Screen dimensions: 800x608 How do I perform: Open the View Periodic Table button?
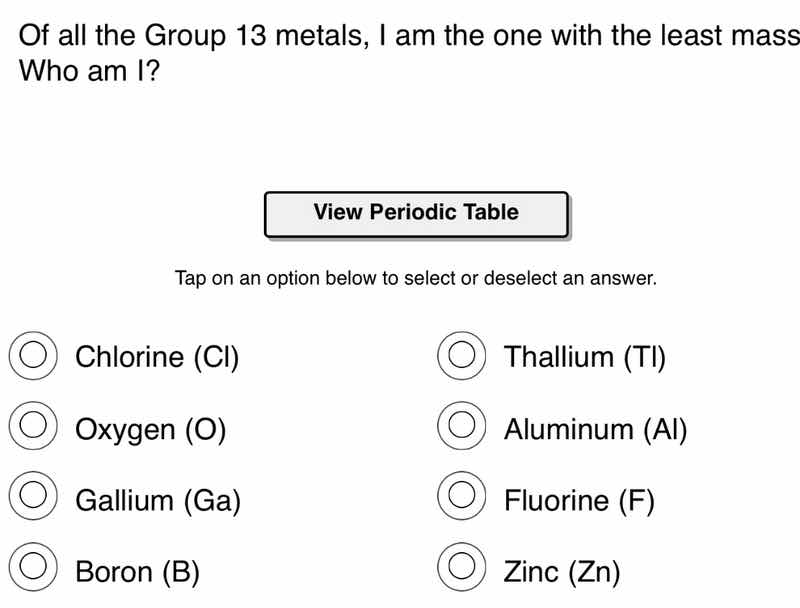[416, 212]
